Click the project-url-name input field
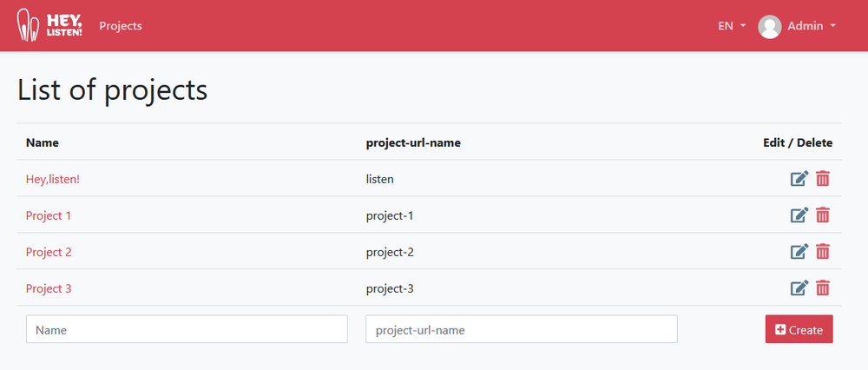 tap(521, 329)
